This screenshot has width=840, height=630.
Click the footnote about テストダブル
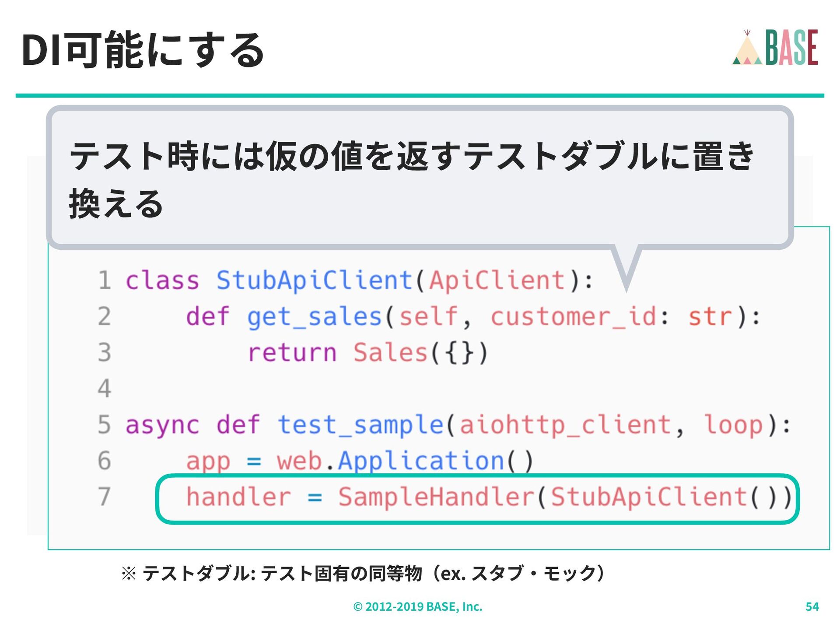(x=363, y=573)
